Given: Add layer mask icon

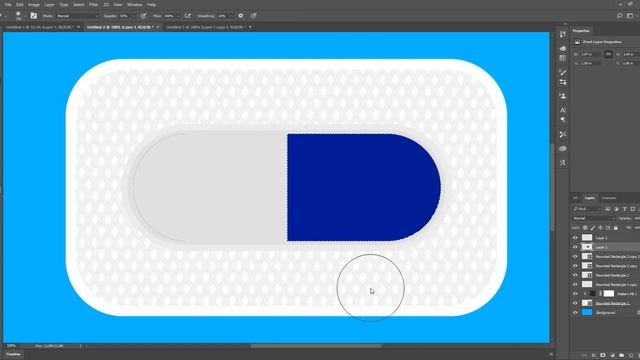Looking at the screenshot, I should pyautogui.click(x=603, y=355).
